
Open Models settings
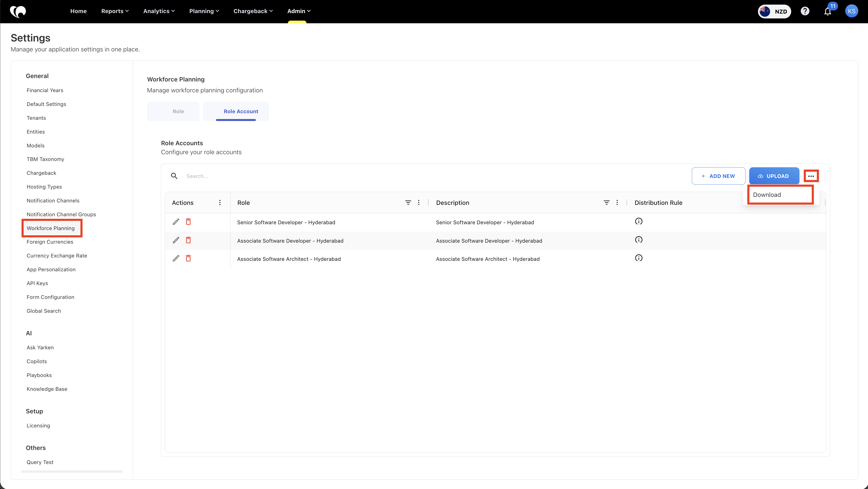(36, 146)
